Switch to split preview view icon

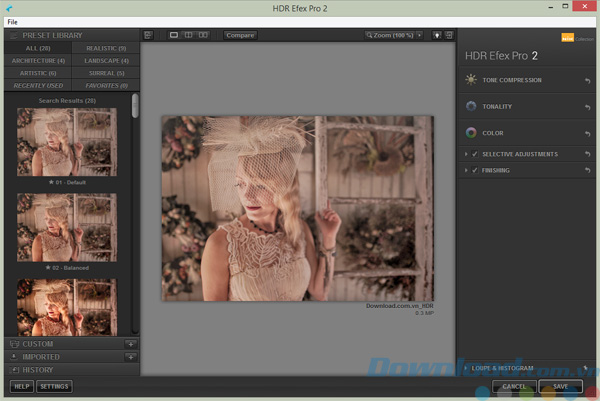coord(188,36)
